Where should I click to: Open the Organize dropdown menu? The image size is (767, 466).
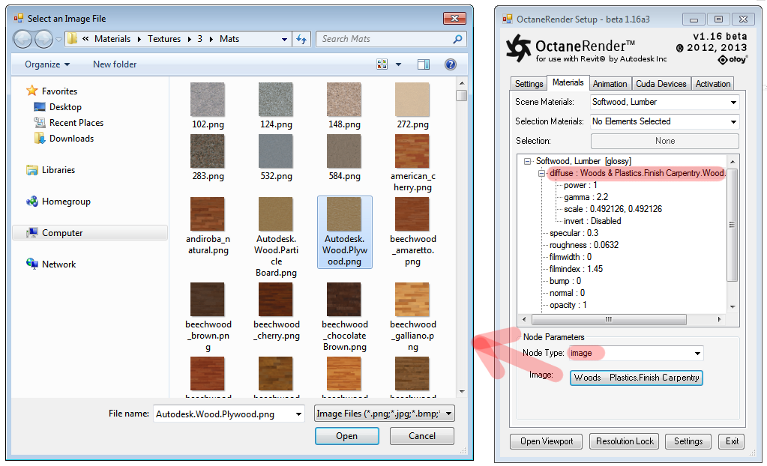click(x=47, y=65)
